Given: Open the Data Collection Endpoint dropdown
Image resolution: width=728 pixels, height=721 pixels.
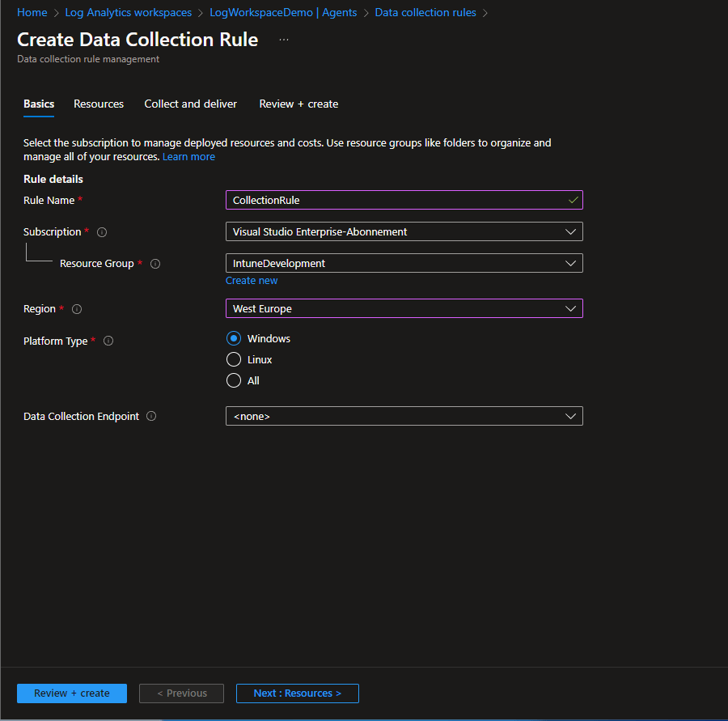Looking at the screenshot, I should coord(404,417).
